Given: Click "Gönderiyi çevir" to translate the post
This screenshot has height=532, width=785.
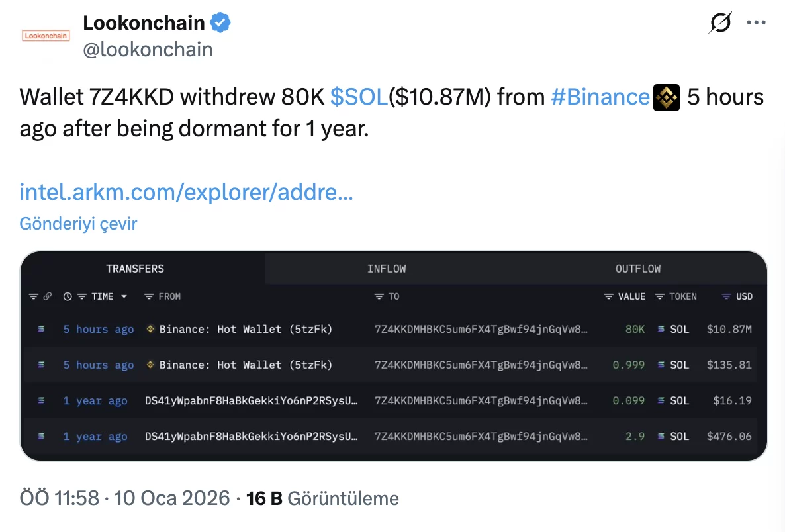Looking at the screenshot, I should (78, 224).
